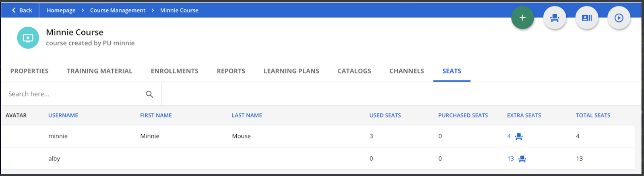644x176 pixels.
Task: Click the play course round icon
Action: tap(619, 18)
